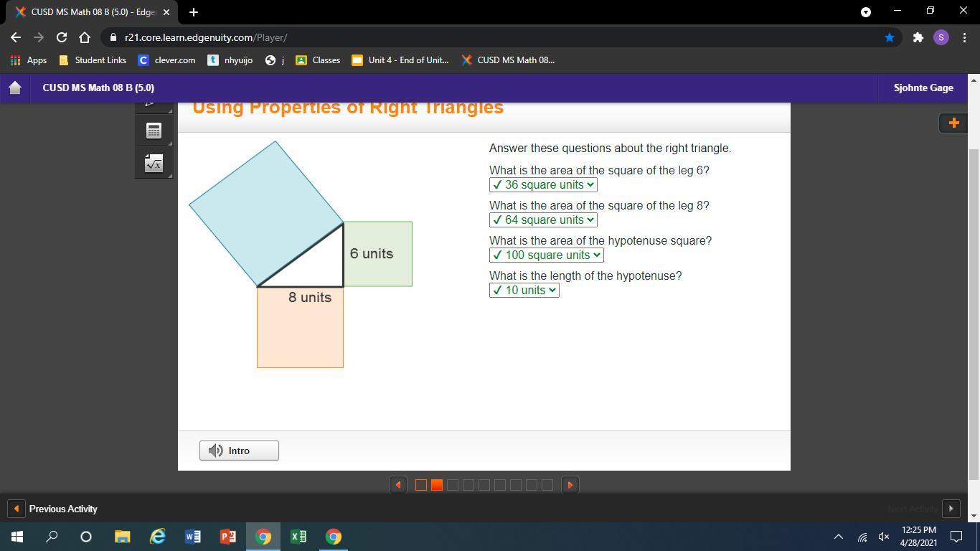Close the CUSD MS Math tab
980x551 pixels.
(166, 12)
